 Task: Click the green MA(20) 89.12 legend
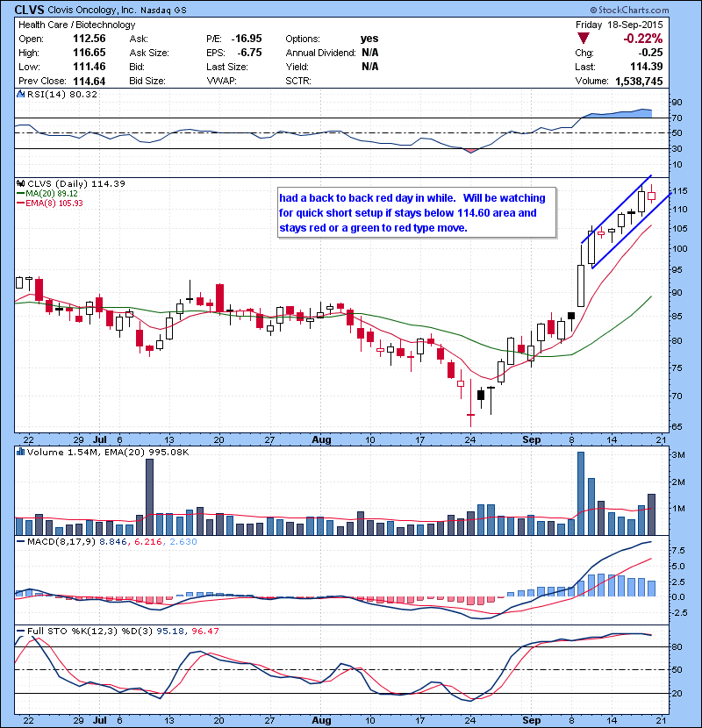pos(47,194)
